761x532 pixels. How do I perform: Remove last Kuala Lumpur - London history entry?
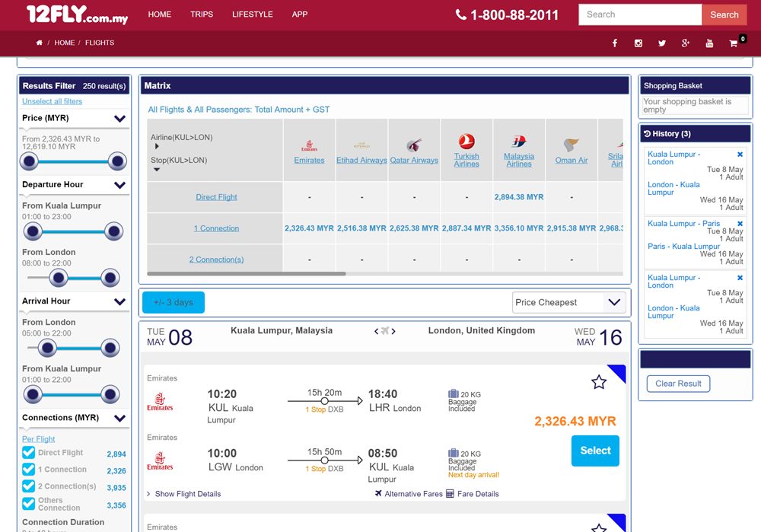tap(740, 278)
